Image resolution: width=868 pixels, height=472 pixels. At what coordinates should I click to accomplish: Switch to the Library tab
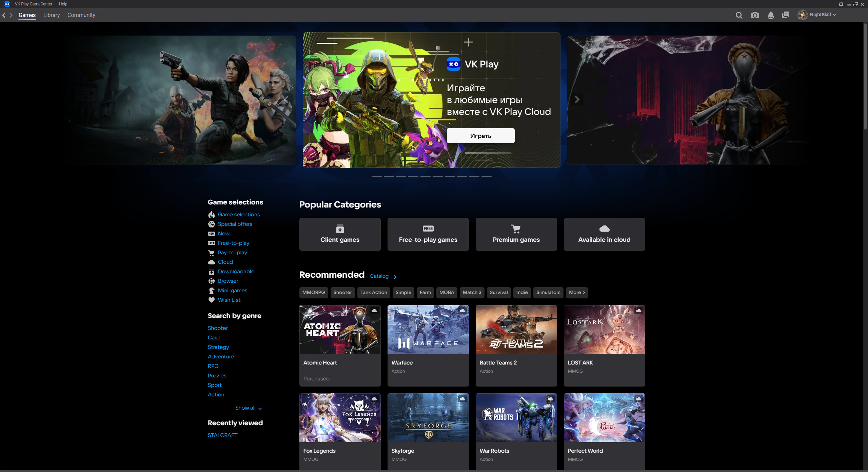pyautogui.click(x=52, y=15)
